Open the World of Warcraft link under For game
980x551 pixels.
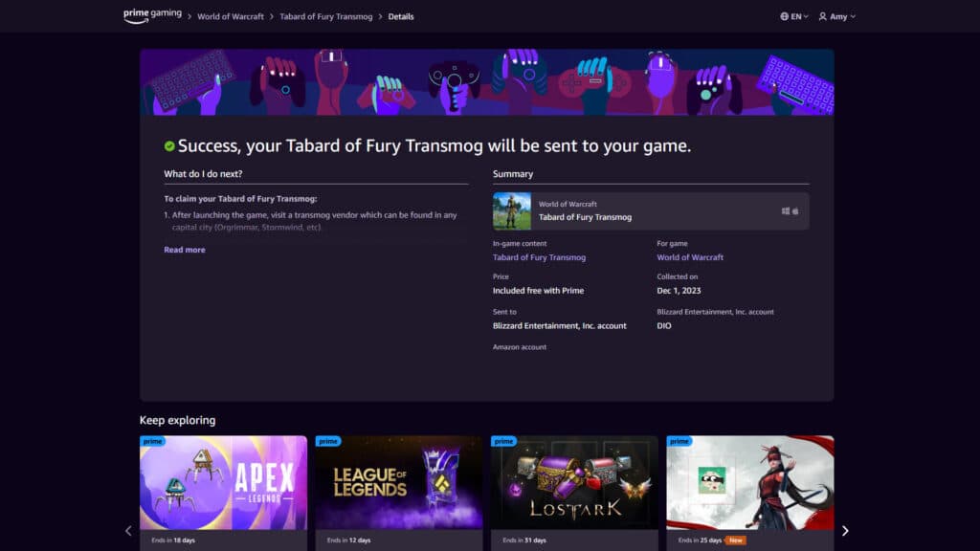pos(690,256)
